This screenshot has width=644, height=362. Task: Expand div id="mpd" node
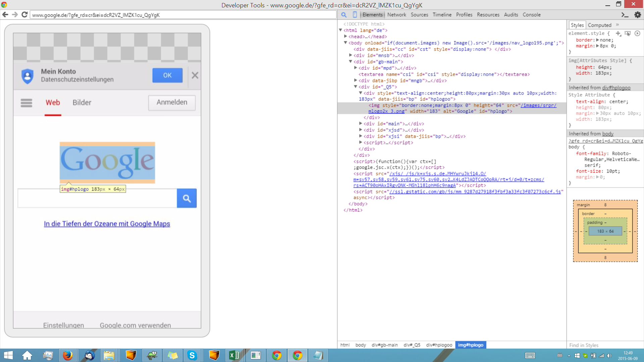tap(356, 68)
